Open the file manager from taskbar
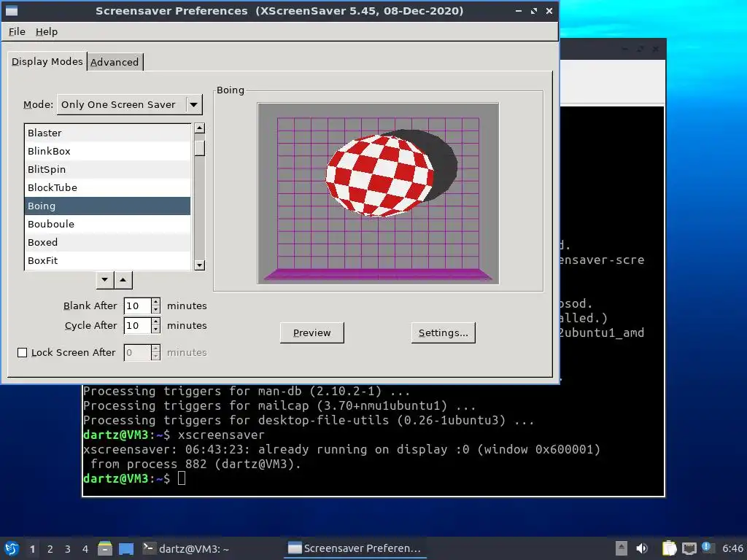The height and width of the screenshot is (560, 747). coord(105,548)
